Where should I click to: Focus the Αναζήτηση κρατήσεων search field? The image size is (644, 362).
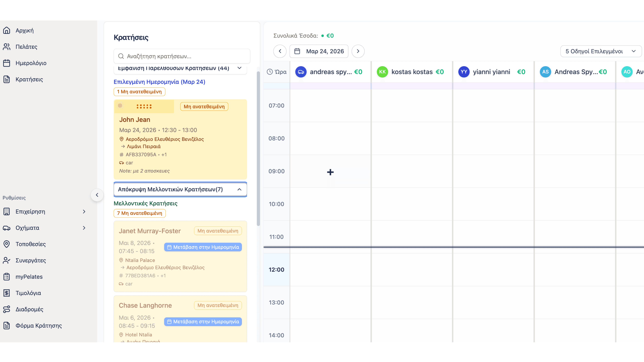pos(182,56)
